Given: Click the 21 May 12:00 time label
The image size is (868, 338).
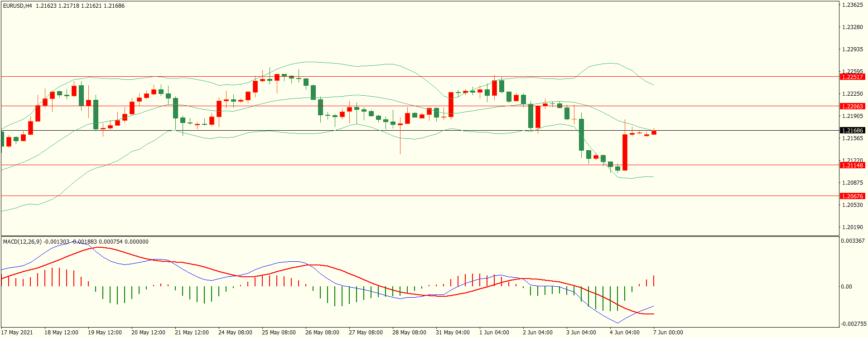Looking at the screenshot, I should [192, 333].
